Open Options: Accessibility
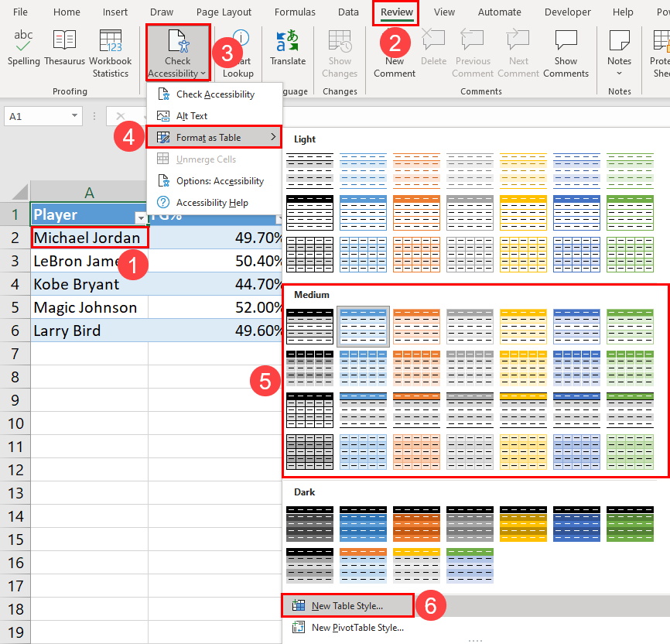Image resolution: width=670 pixels, height=644 pixels. pyautogui.click(x=214, y=181)
